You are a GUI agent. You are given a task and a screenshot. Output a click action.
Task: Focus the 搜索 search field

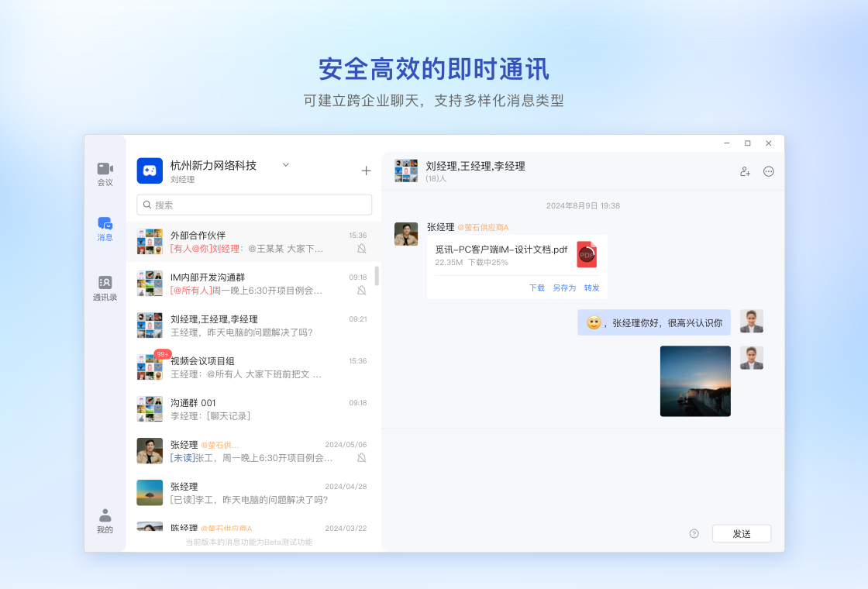pyautogui.click(x=254, y=205)
